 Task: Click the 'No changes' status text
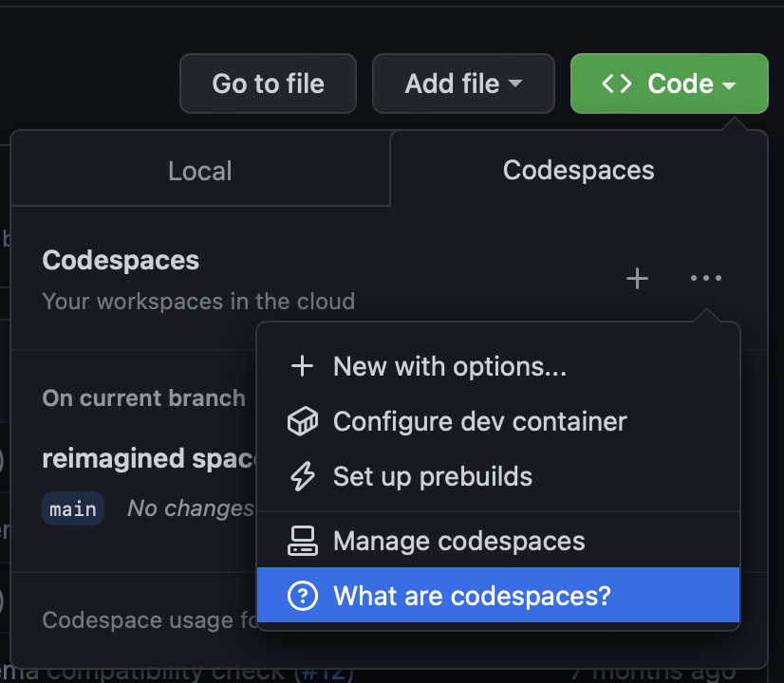(x=191, y=508)
